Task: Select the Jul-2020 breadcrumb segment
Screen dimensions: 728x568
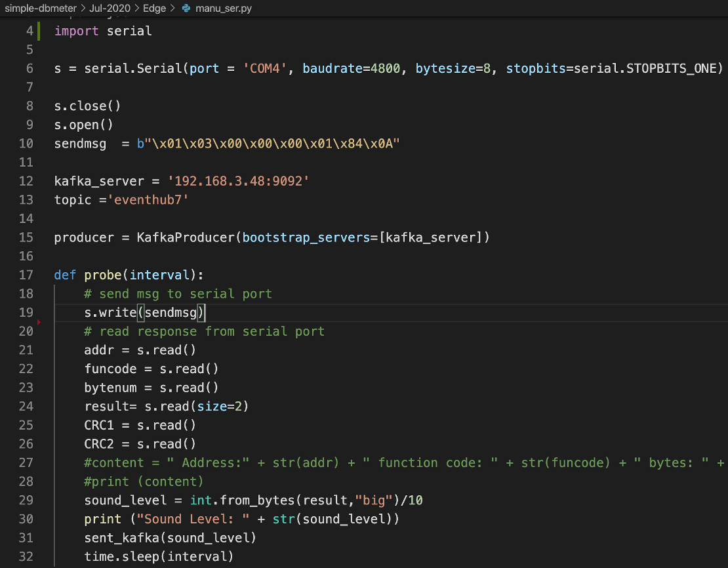Action: pyautogui.click(x=110, y=9)
